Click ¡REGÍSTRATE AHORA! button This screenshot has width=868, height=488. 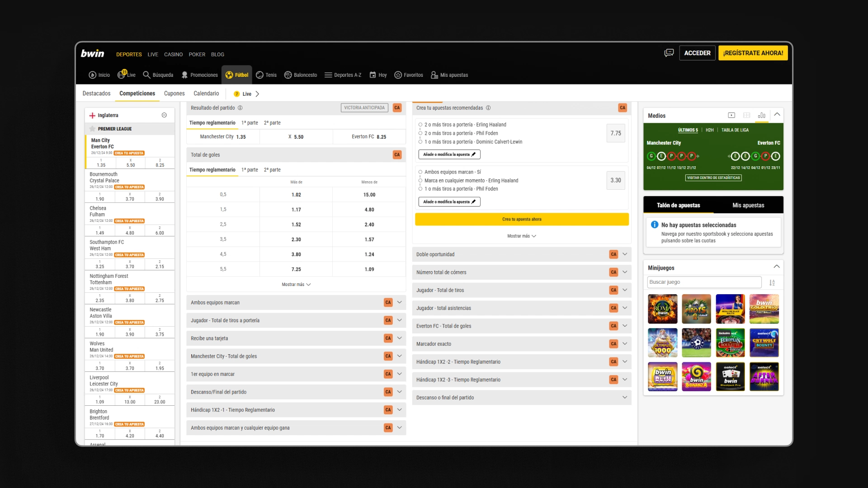coord(753,53)
